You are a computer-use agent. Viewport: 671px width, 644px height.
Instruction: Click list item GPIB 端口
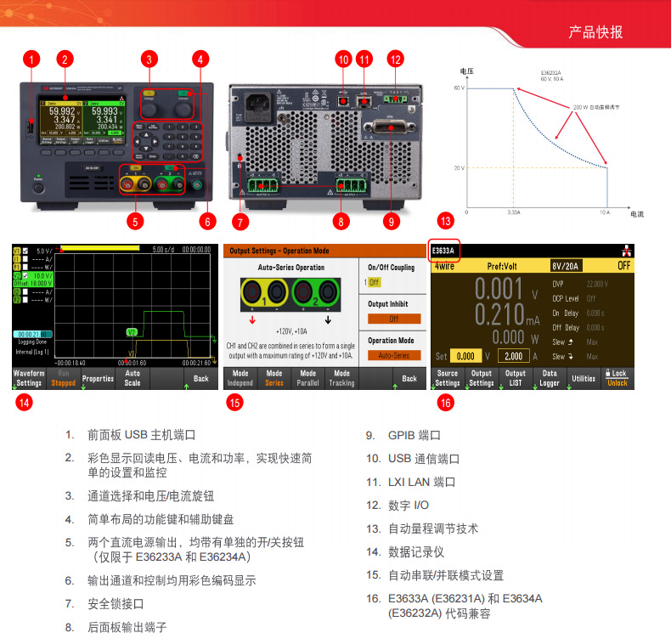(x=414, y=436)
